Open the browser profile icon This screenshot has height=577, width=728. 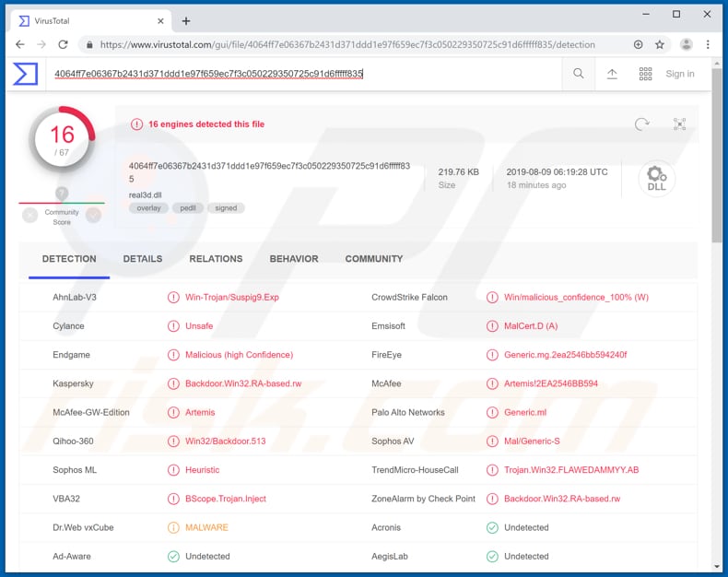pos(686,44)
